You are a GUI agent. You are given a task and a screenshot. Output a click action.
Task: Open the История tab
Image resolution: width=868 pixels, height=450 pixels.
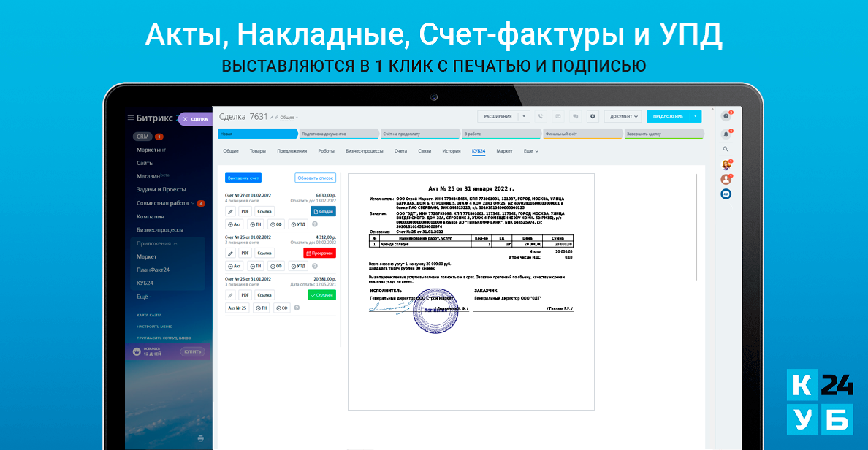[451, 151]
